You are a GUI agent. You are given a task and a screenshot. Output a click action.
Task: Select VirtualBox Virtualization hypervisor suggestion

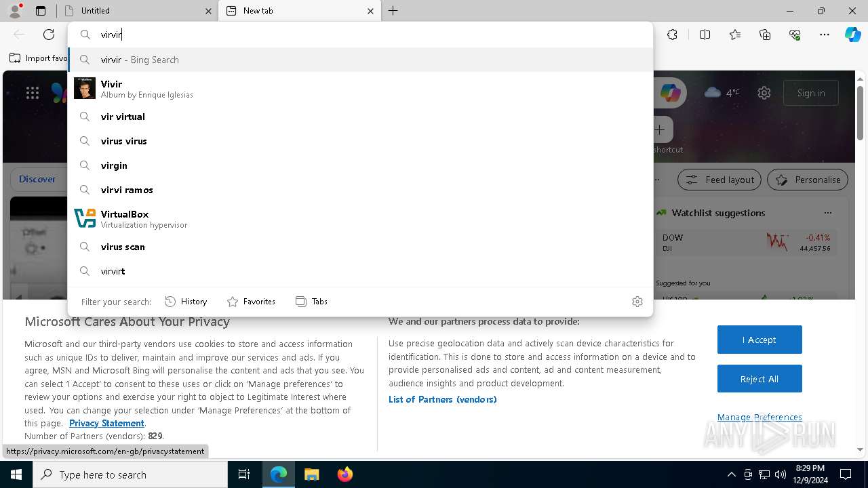(360, 218)
